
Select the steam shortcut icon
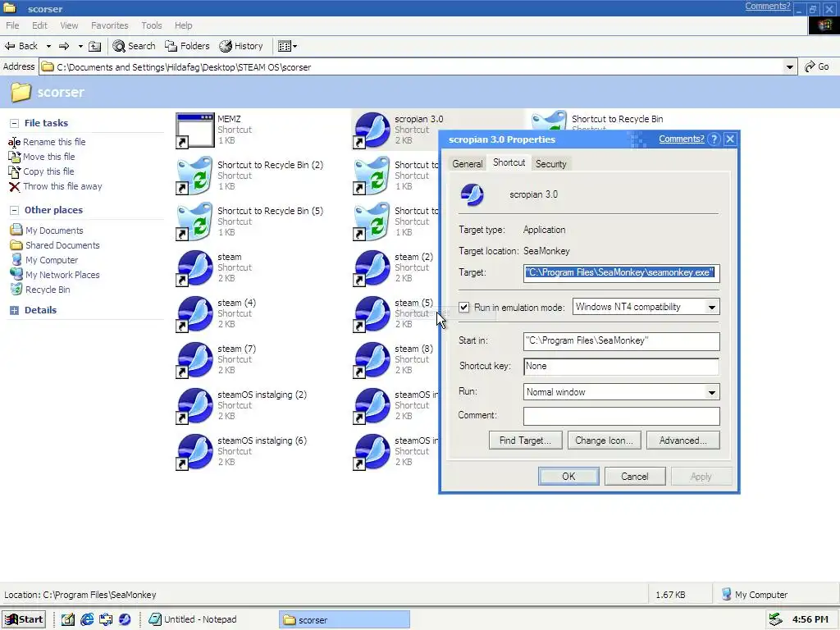[195, 268]
